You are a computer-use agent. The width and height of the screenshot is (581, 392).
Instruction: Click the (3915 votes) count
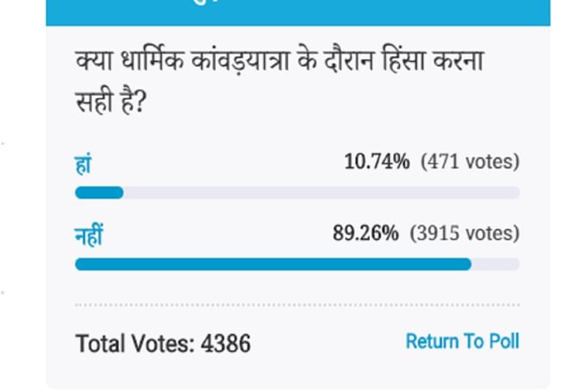465,233
